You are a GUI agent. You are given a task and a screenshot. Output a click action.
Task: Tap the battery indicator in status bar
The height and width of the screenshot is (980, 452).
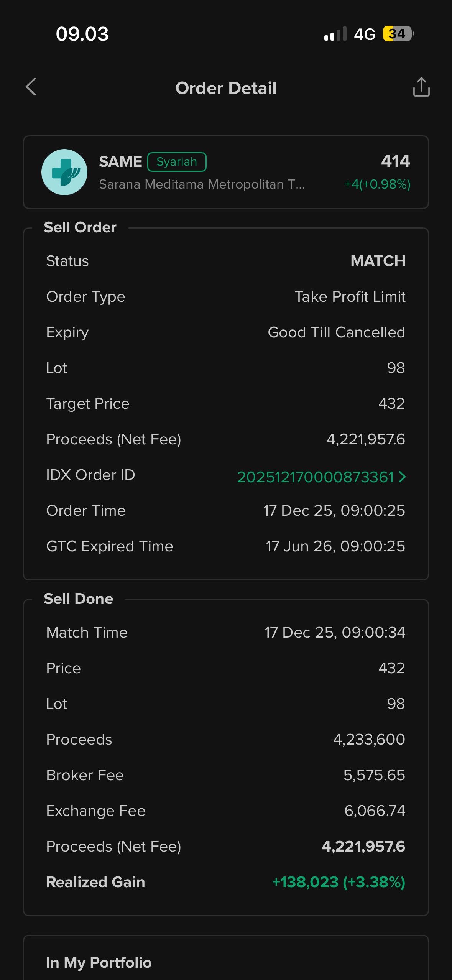click(x=398, y=34)
